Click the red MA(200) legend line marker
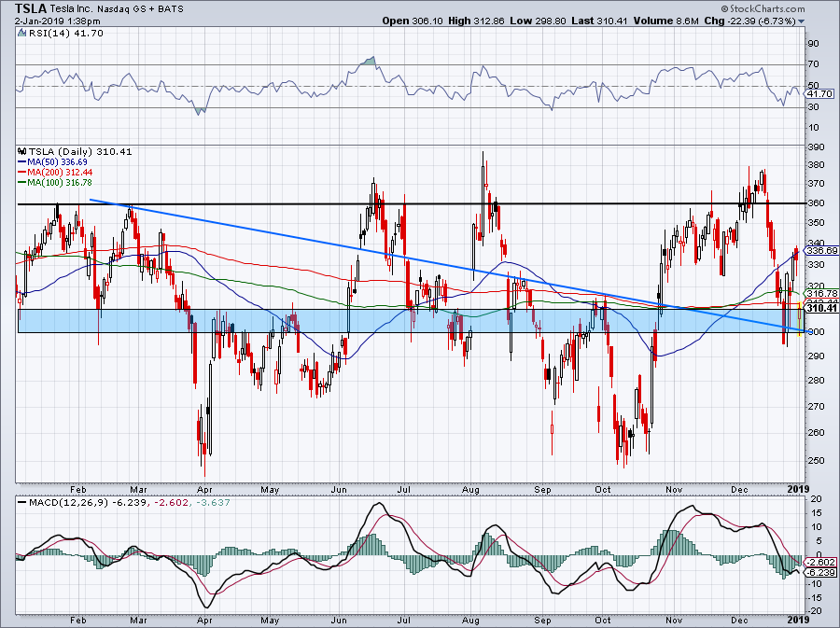The width and height of the screenshot is (840, 628). click(22, 173)
